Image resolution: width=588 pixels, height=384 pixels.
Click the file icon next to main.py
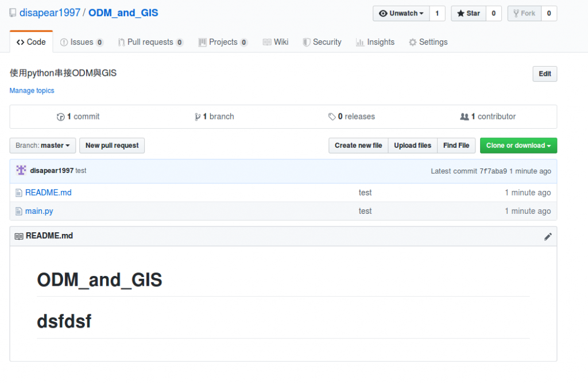coord(19,212)
